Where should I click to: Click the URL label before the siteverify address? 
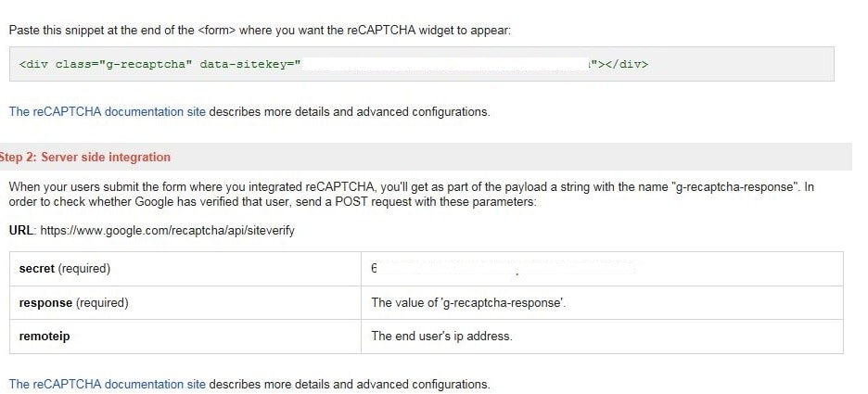(22, 230)
